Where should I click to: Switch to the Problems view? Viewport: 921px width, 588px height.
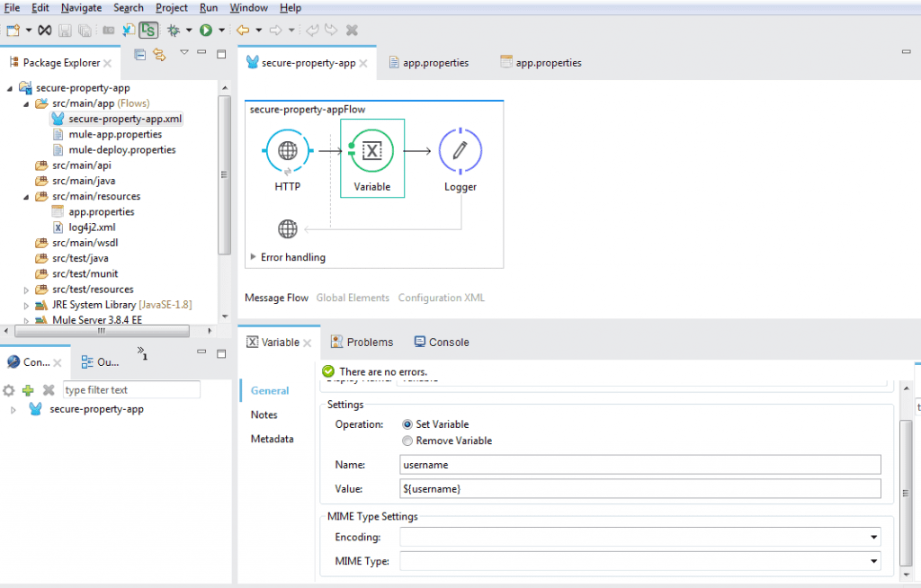pyautogui.click(x=370, y=342)
